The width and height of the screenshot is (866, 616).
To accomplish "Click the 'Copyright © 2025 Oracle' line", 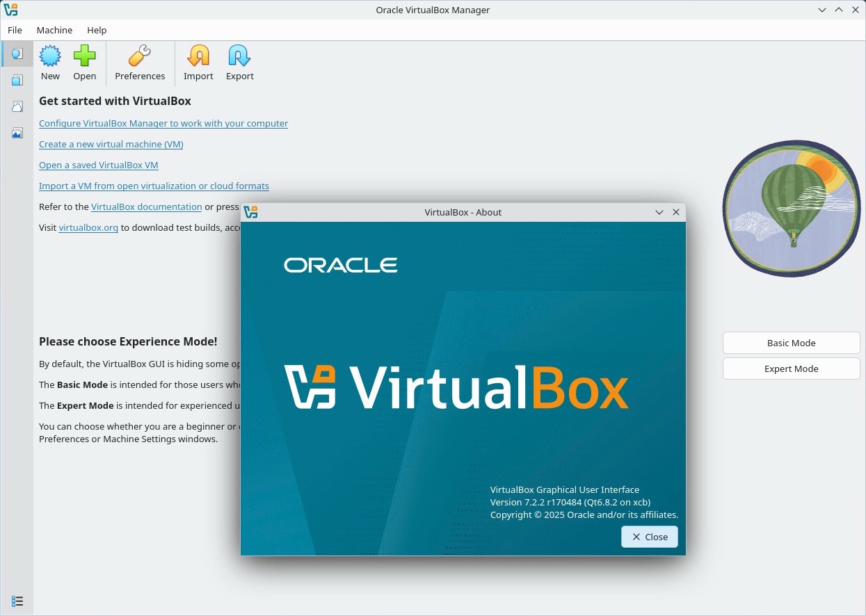I will pyautogui.click(x=584, y=514).
